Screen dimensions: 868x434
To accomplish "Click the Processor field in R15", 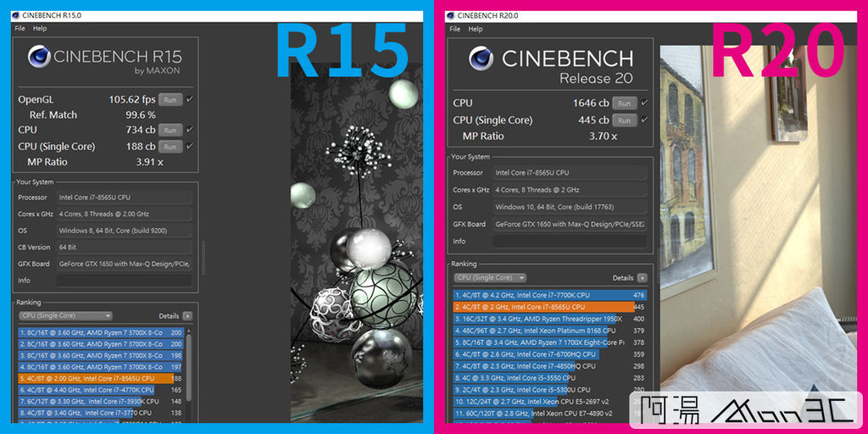I will tap(125, 198).
